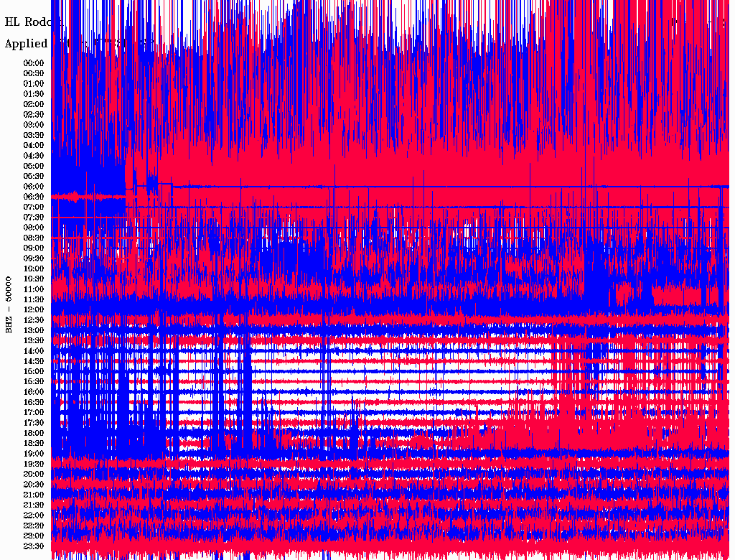This screenshot has width=735, height=560.
Task: Select the 11:30 time row label
Action: point(34,299)
